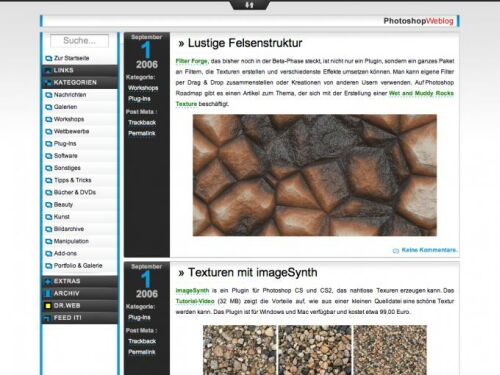Image resolution: width=500 pixels, height=375 pixels.
Task: Open the Keine Kommentare link
Action: coord(429,250)
